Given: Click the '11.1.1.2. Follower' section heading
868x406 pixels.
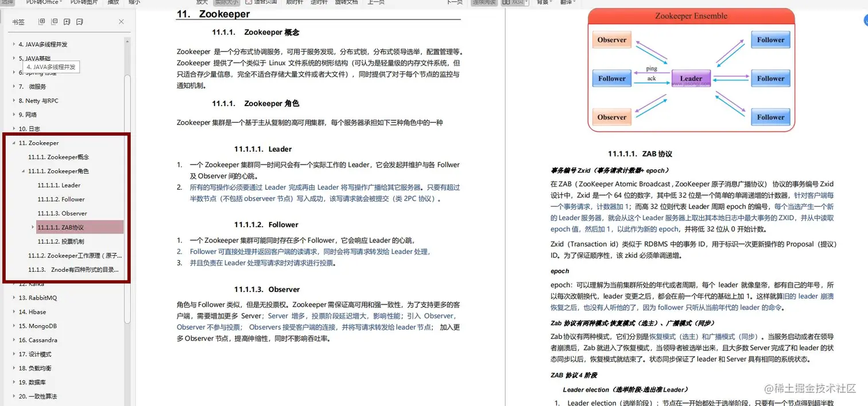Looking at the screenshot, I should pyautogui.click(x=266, y=225).
